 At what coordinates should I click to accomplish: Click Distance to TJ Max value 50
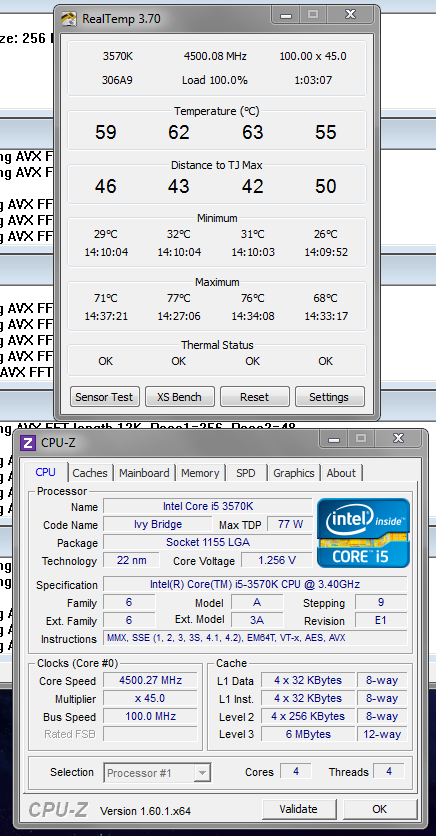326,186
